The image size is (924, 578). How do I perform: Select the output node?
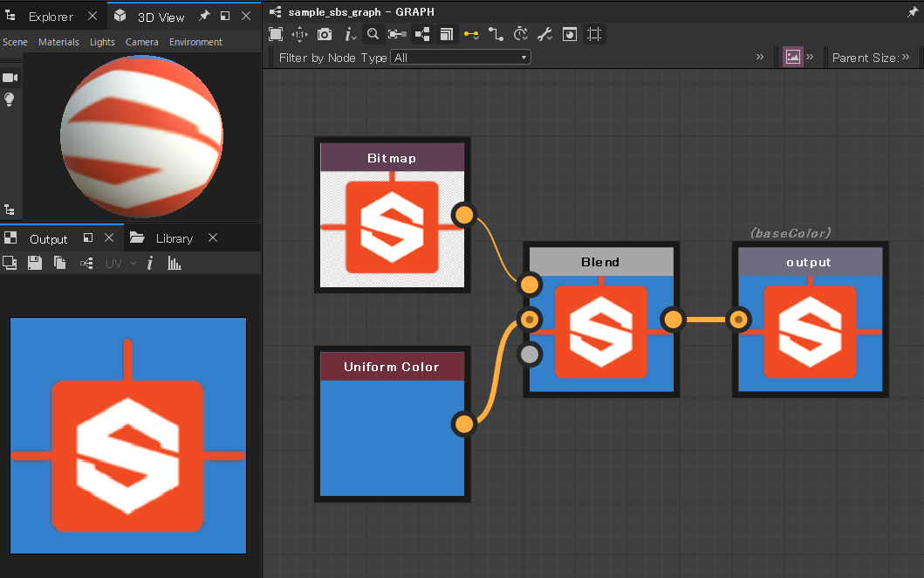pos(810,320)
